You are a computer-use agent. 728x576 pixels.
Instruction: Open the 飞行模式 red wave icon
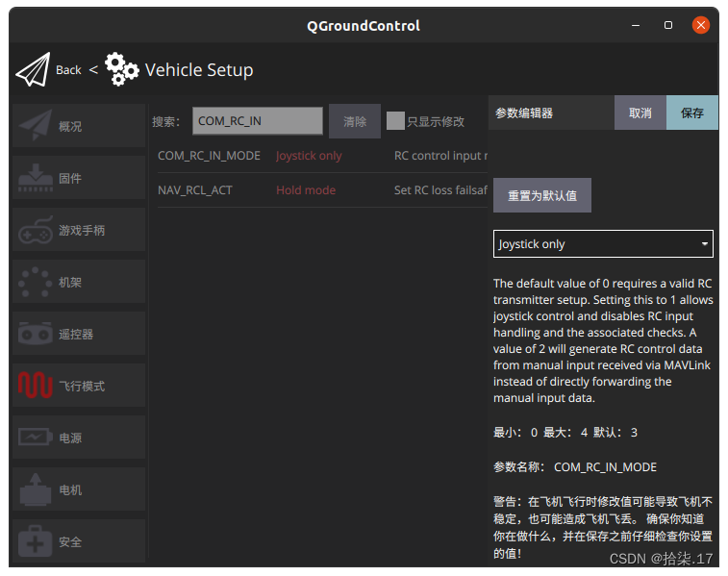36,386
